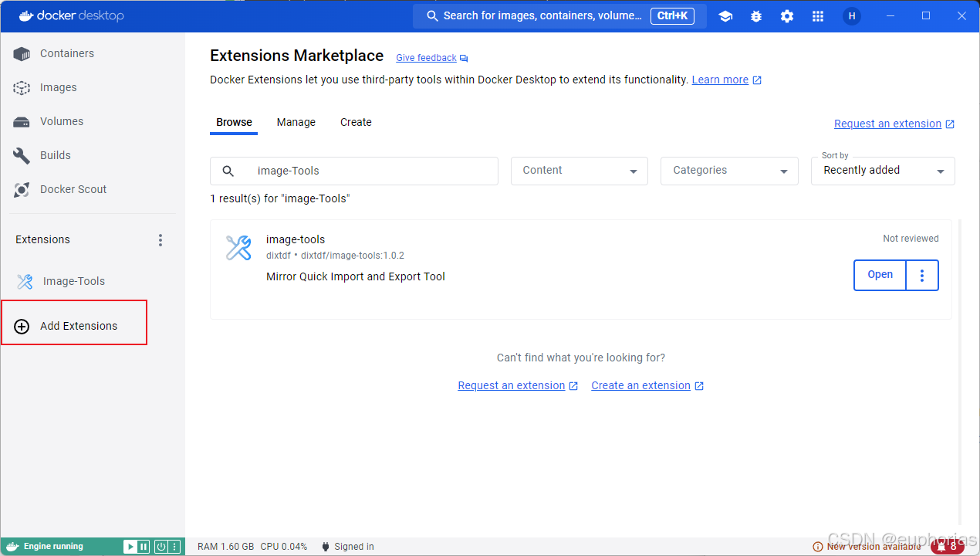
Task: Expand the Sort by Recently added dropdown
Action: 883,171
